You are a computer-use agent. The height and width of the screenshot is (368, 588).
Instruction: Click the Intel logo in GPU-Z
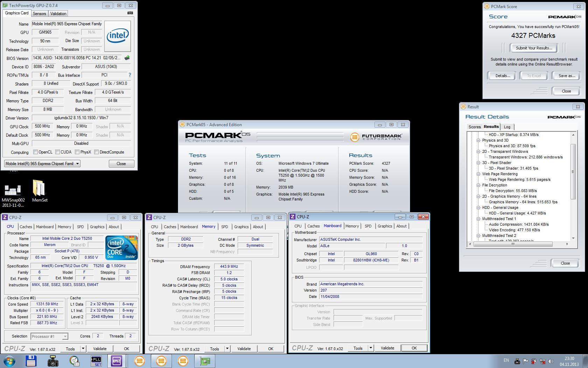(118, 36)
